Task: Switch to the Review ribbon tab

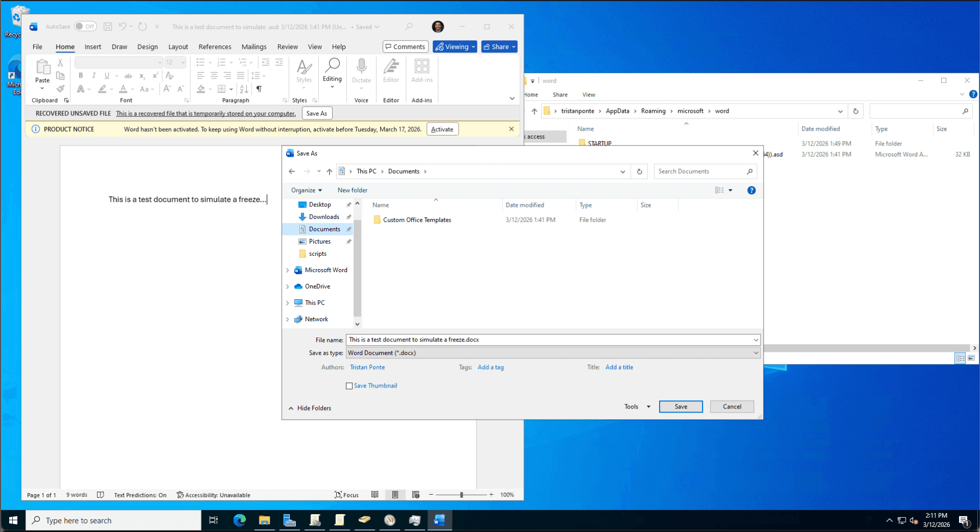Action: (x=288, y=46)
